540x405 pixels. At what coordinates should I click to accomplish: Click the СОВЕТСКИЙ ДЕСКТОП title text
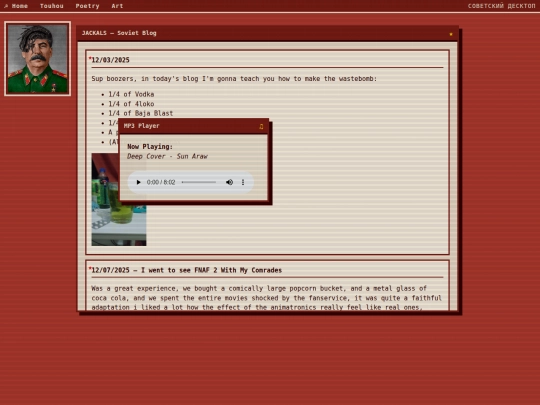[x=501, y=6]
